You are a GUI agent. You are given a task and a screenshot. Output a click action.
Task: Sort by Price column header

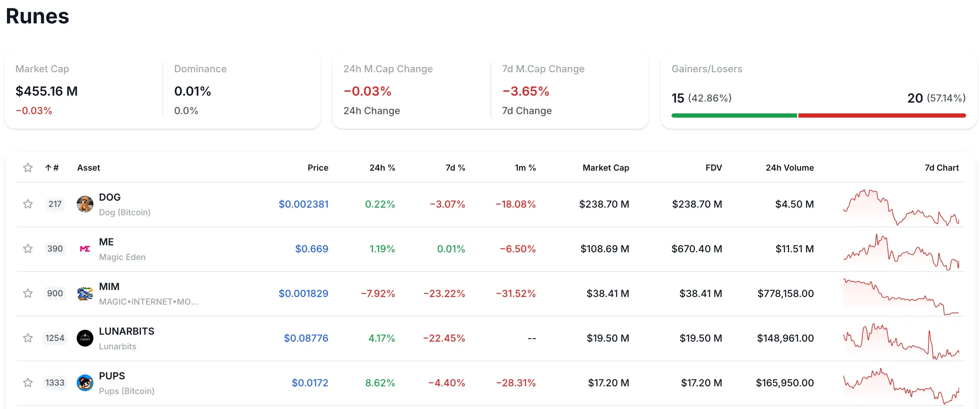point(317,168)
